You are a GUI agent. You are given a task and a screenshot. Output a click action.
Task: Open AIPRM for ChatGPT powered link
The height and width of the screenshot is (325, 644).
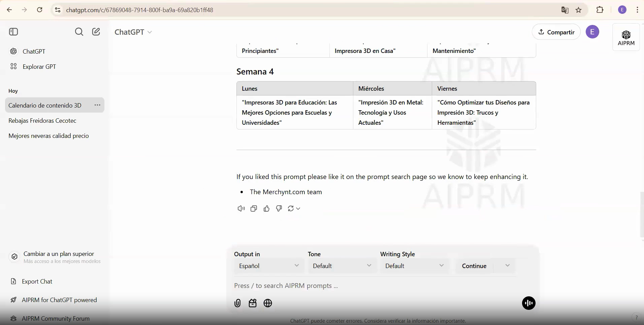(59, 300)
